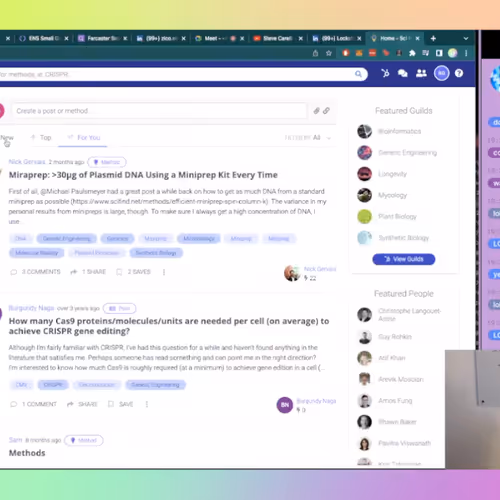Viewport: 500px width, 500px height.
Task: Open the help question mark icon
Action: coord(459,73)
